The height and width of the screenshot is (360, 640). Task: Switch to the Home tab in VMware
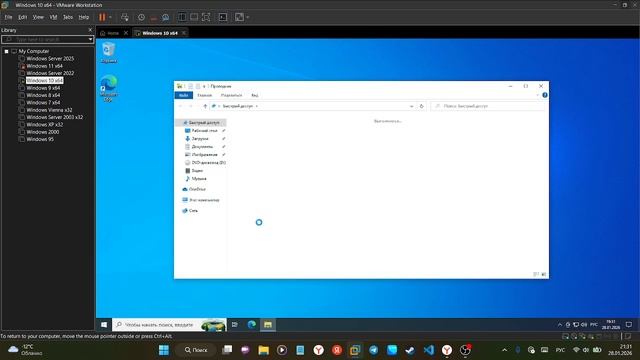tap(110, 33)
